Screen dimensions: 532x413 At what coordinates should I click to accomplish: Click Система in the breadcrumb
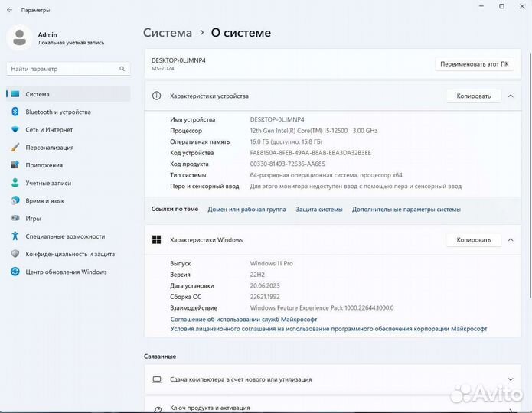click(x=168, y=33)
